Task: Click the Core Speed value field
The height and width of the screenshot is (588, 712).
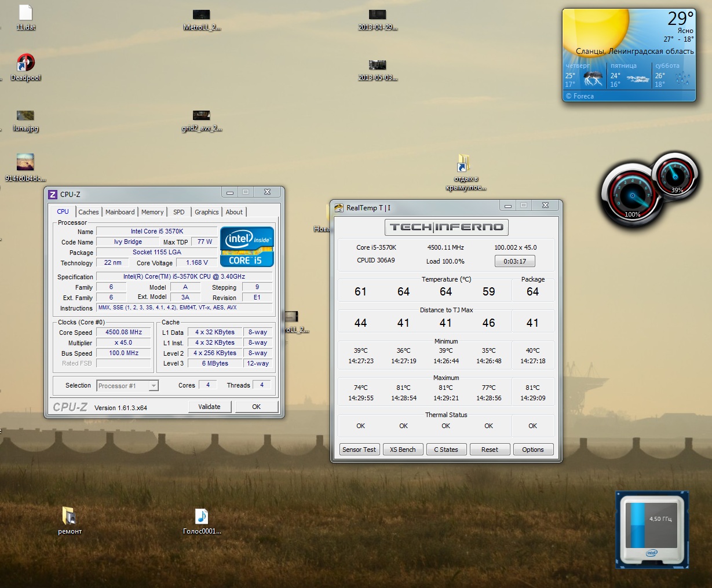Action: coord(124,333)
